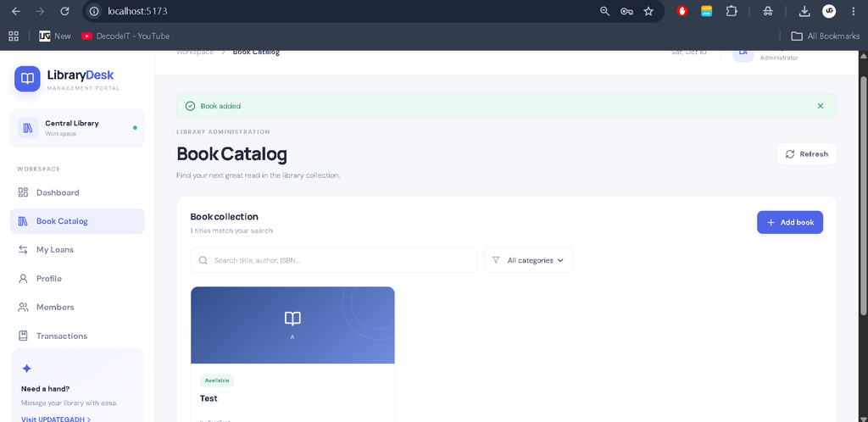Open the Test book cover thumbnail

coord(292,325)
